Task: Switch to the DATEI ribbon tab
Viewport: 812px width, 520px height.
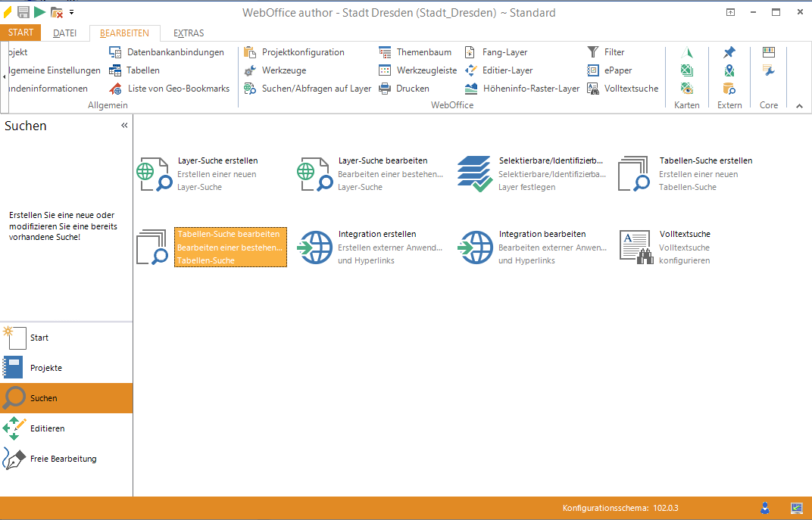Action: [x=64, y=33]
